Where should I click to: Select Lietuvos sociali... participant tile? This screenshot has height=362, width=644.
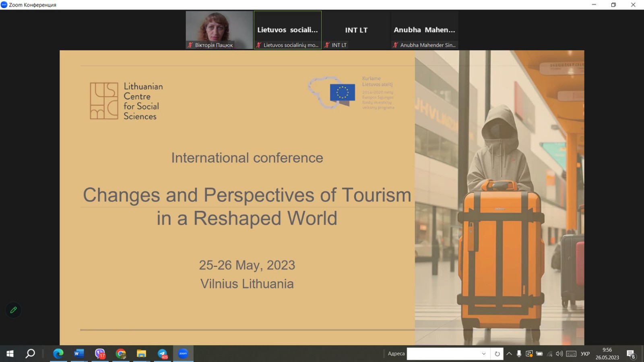tap(288, 30)
